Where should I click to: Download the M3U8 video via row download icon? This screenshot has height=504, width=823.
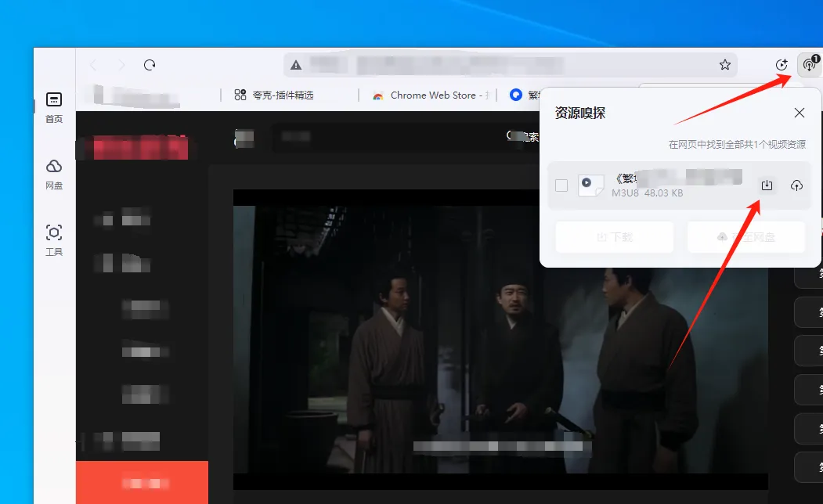click(x=767, y=185)
